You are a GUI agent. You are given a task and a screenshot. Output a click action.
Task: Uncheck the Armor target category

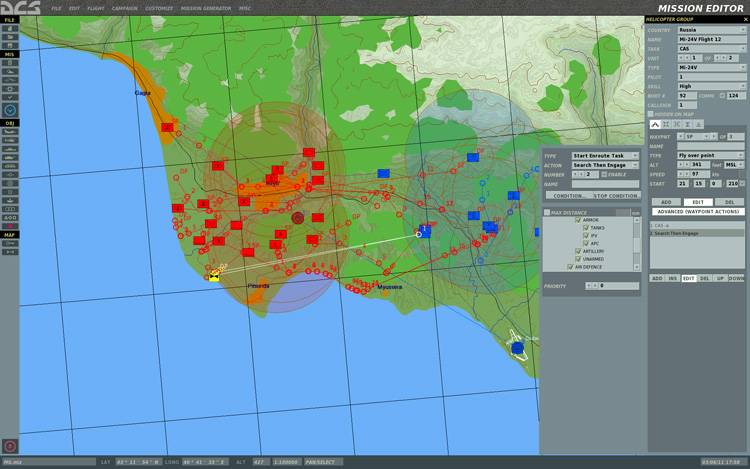point(578,220)
